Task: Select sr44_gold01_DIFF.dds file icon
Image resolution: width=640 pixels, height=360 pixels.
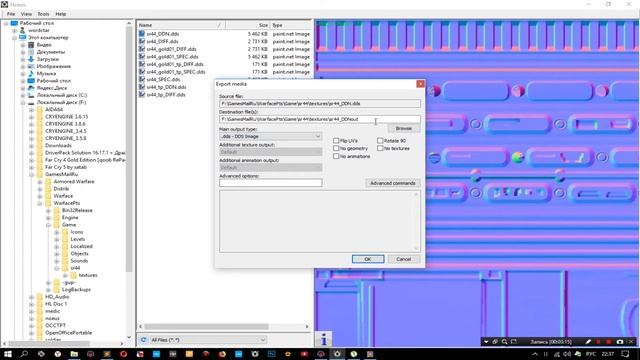Action: coord(142,49)
